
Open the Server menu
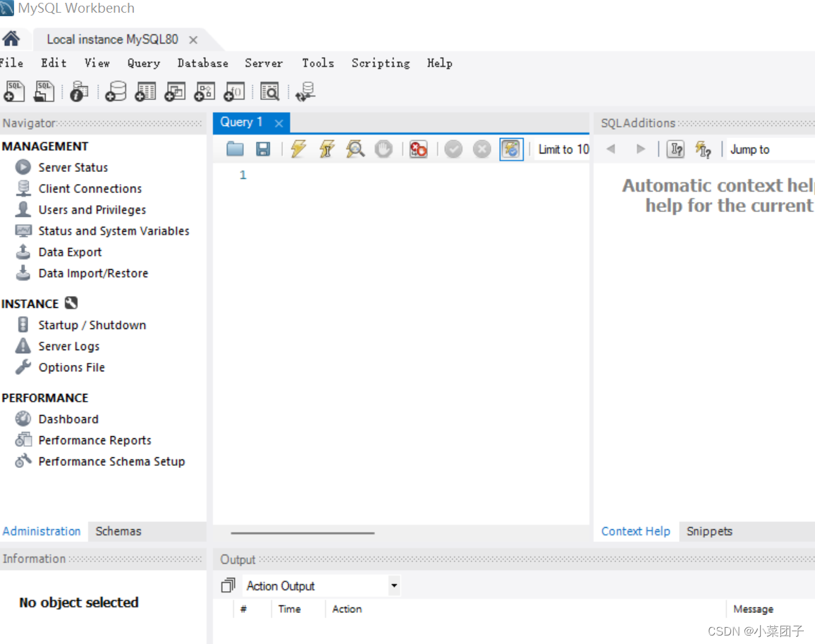coord(264,63)
